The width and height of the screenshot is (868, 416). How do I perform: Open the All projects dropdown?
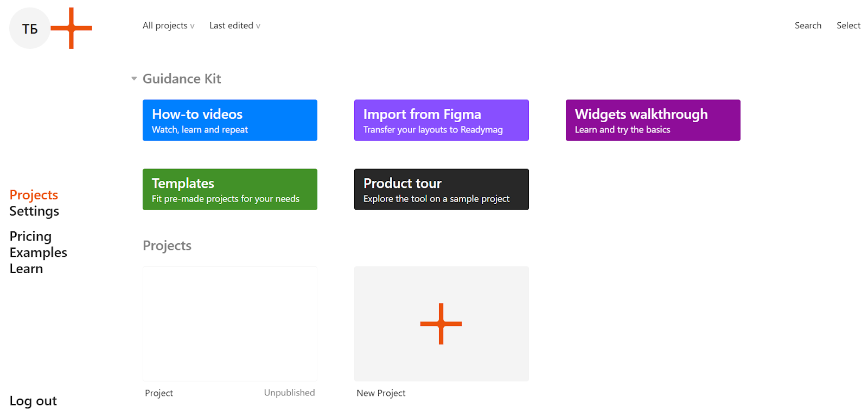pos(168,26)
